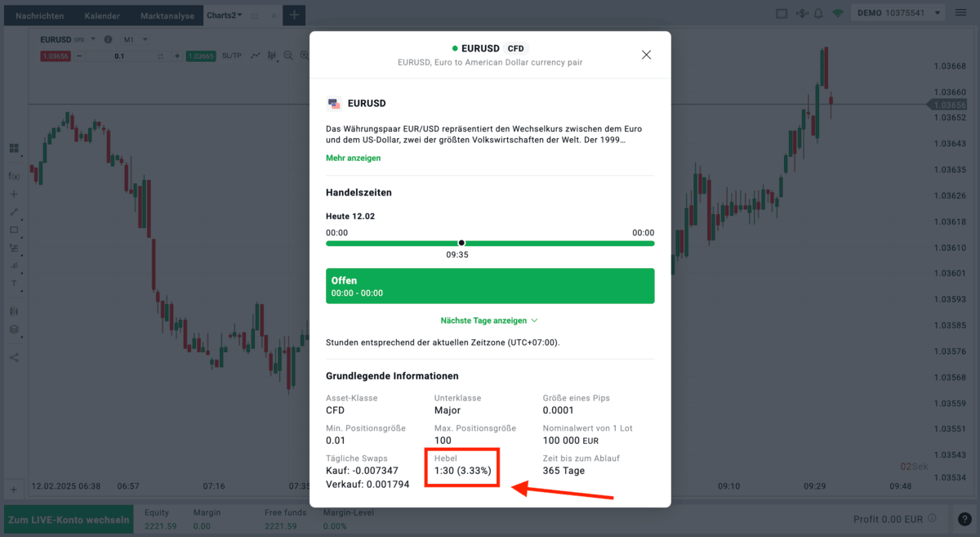Open the hamburger main menu
Image resolution: width=980 pixels, height=537 pixels.
pyautogui.click(x=961, y=13)
